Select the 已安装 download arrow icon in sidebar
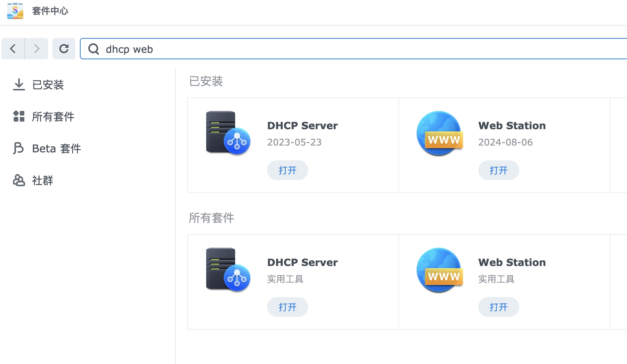Image resolution: width=627 pixels, height=364 pixels. [19, 84]
